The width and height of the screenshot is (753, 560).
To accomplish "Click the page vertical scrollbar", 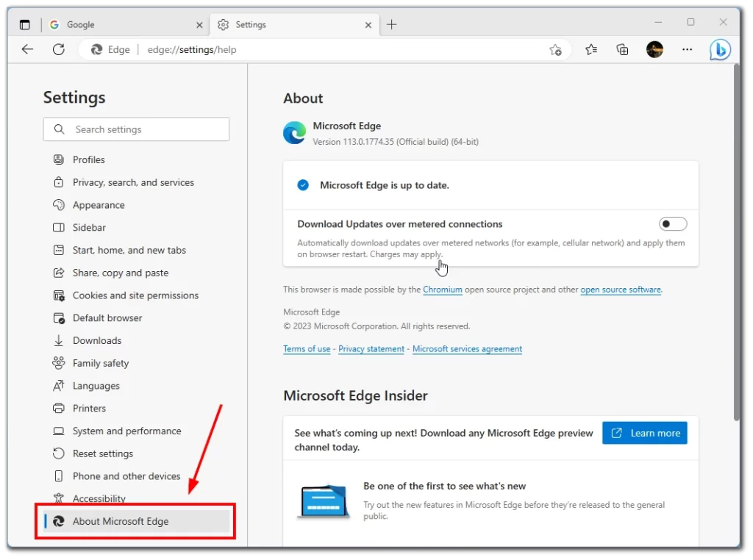I will 737,243.
